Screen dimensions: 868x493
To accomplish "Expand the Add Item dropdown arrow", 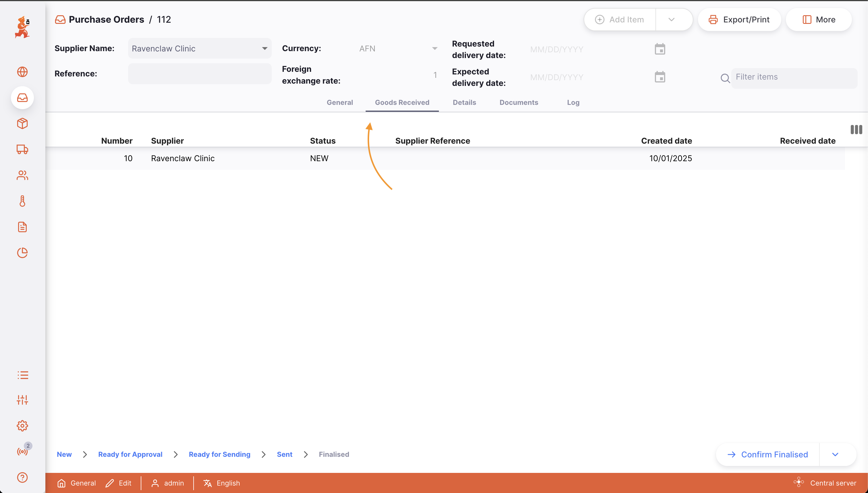I will point(671,20).
